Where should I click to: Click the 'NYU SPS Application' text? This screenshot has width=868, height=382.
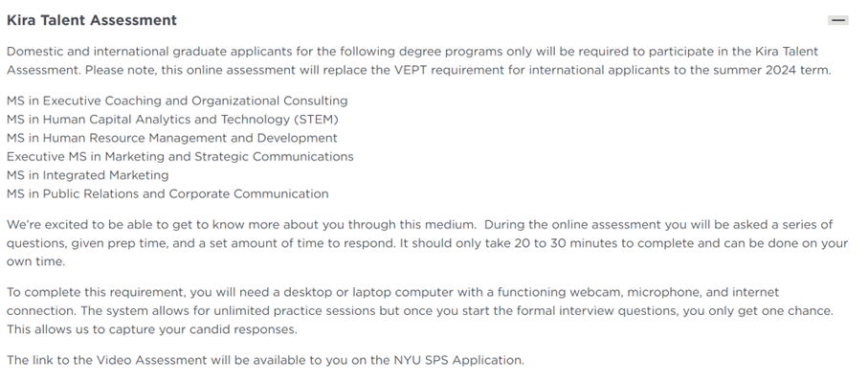point(458,360)
